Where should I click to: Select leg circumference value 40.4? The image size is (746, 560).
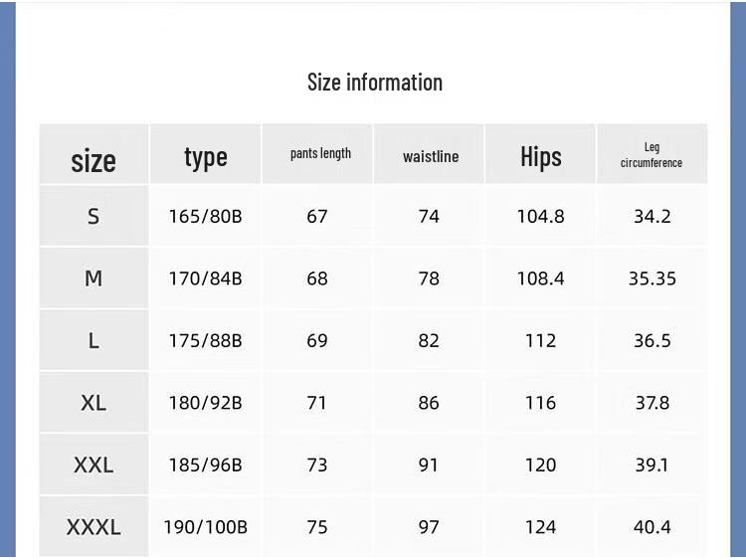[x=653, y=527]
